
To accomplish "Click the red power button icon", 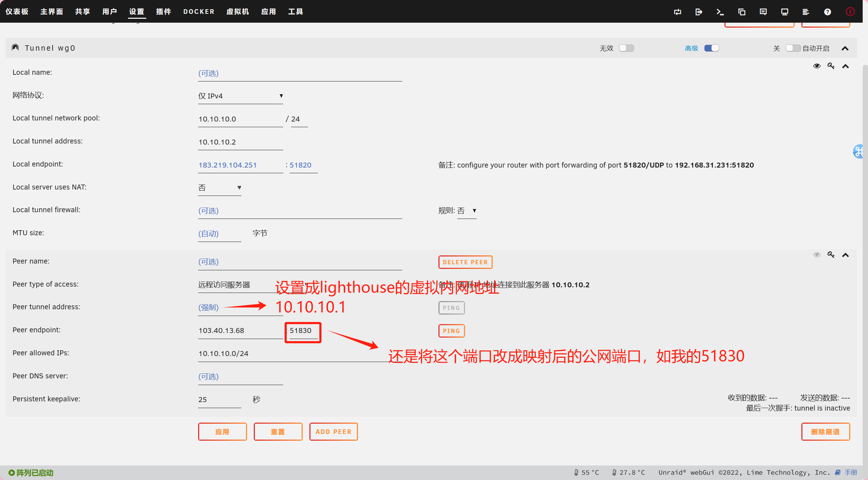I will [850, 12].
